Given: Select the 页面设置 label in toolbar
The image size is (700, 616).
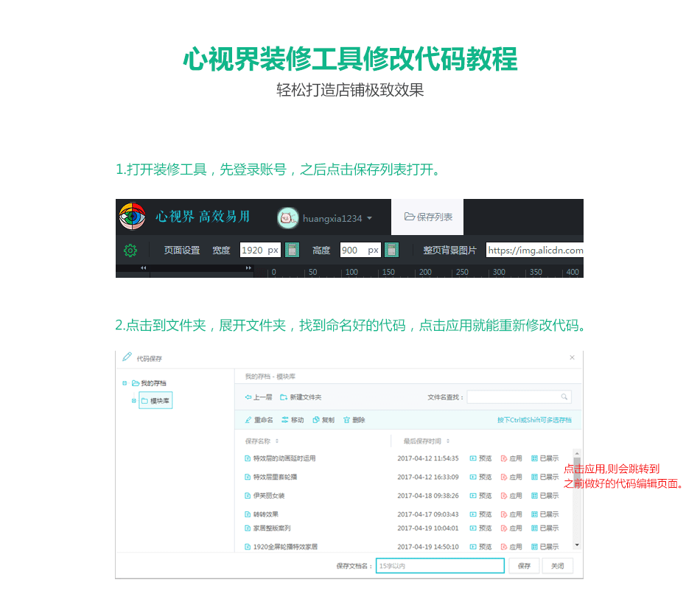Looking at the screenshot, I should [x=182, y=251].
